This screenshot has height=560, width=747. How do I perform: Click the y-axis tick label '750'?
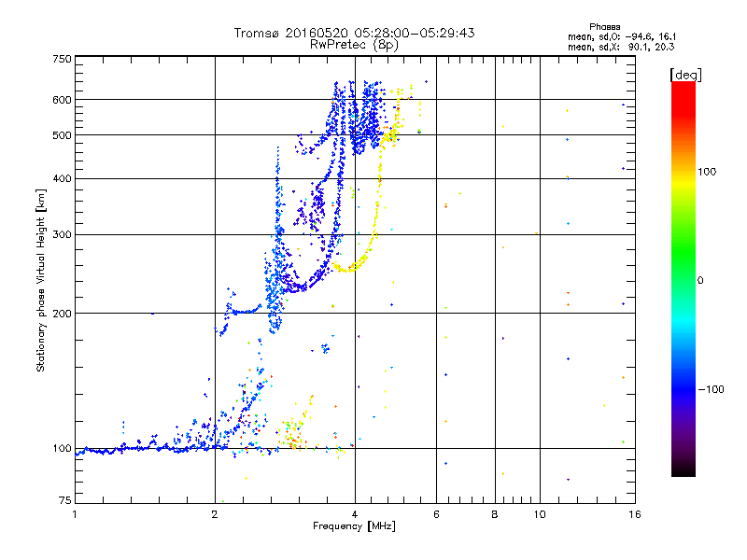point(62,59)
